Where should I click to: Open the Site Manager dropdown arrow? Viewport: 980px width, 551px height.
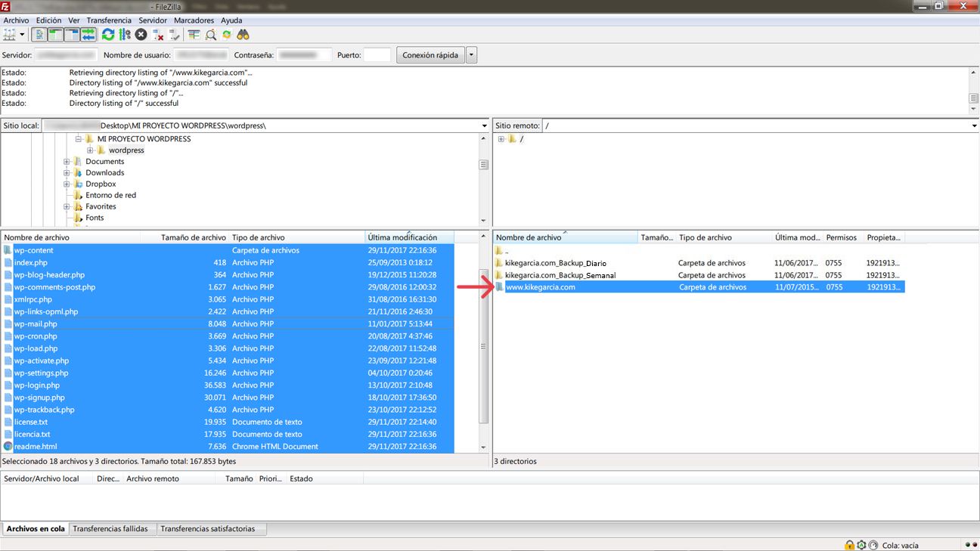pos(22,35)
